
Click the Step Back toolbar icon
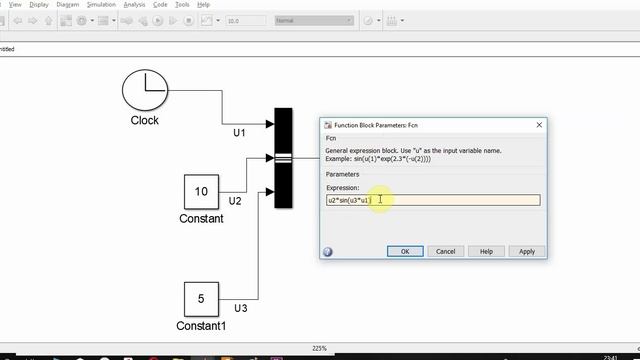[143, 20]
